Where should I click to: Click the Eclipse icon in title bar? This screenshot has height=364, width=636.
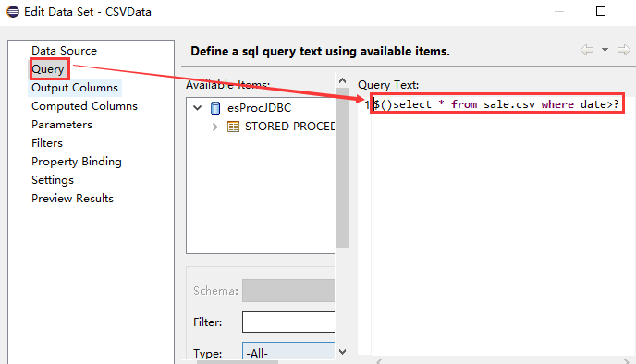click(x=13, y=11)
